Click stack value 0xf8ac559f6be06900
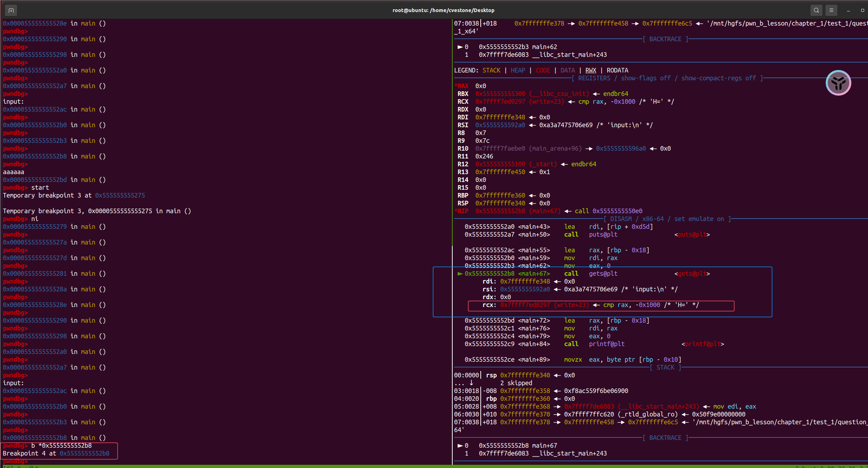868x468 pixels. (x=596, y=391)
